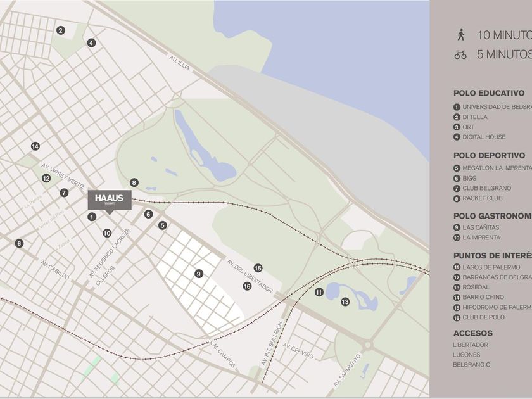Screen dimensions: 532x399
Task: Click the POLO DEPORTIVO heading
Action: pos(489,155)
